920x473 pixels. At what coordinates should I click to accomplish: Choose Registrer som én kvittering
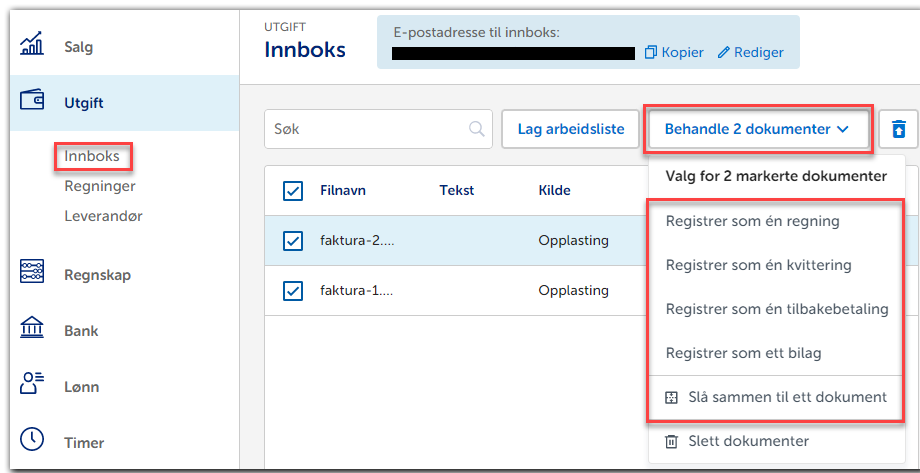[x=758, y=265]
